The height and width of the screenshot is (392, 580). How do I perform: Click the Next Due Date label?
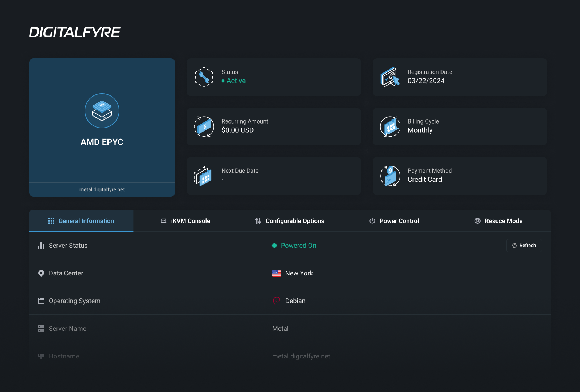pos(240,171)
